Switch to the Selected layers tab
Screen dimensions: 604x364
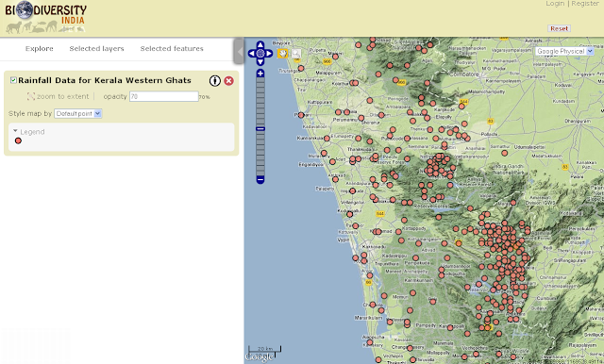(96, 48)
